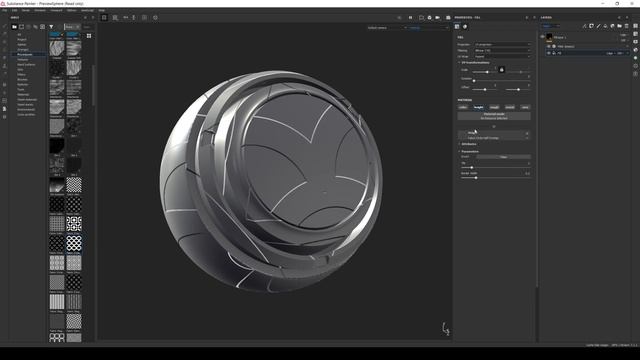Toggle the height material channel
The image size is (640, 360).
point(478,107)
